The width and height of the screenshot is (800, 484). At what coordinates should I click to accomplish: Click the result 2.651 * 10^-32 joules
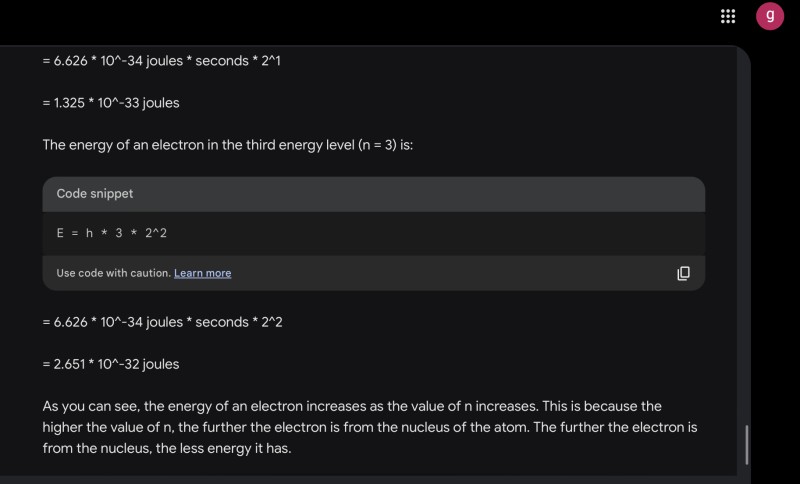coord(110,364)
